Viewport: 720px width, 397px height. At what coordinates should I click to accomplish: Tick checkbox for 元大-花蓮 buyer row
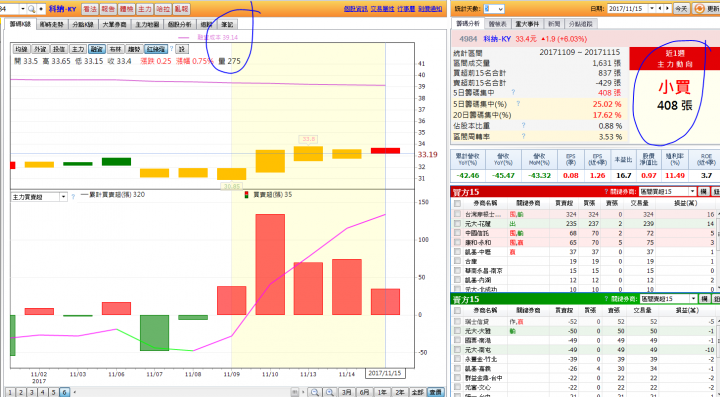[x=457, y=224]
